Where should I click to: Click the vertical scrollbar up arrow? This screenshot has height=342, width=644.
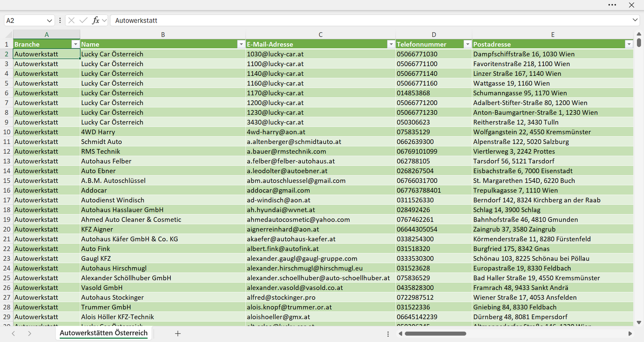pos(639,34)
